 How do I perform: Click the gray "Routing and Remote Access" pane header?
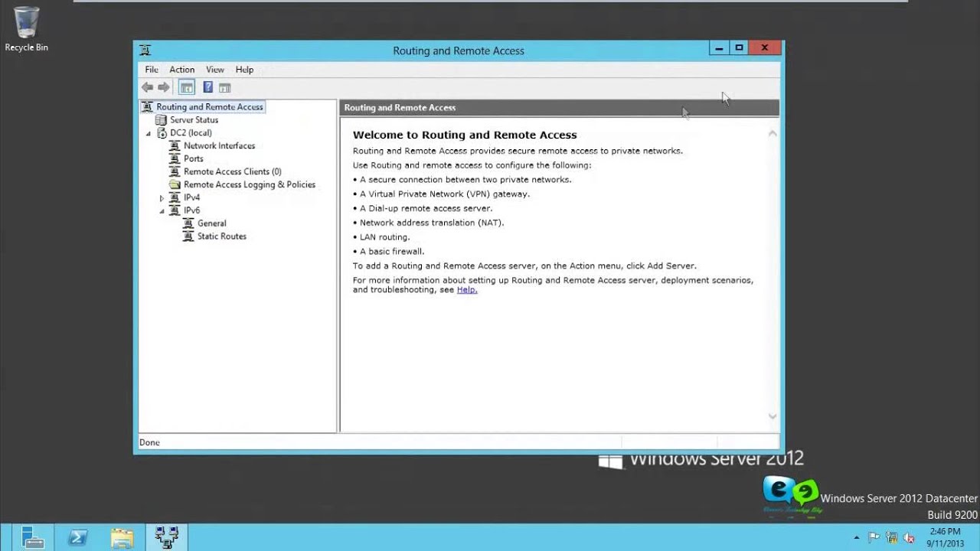tap(559, 108)
